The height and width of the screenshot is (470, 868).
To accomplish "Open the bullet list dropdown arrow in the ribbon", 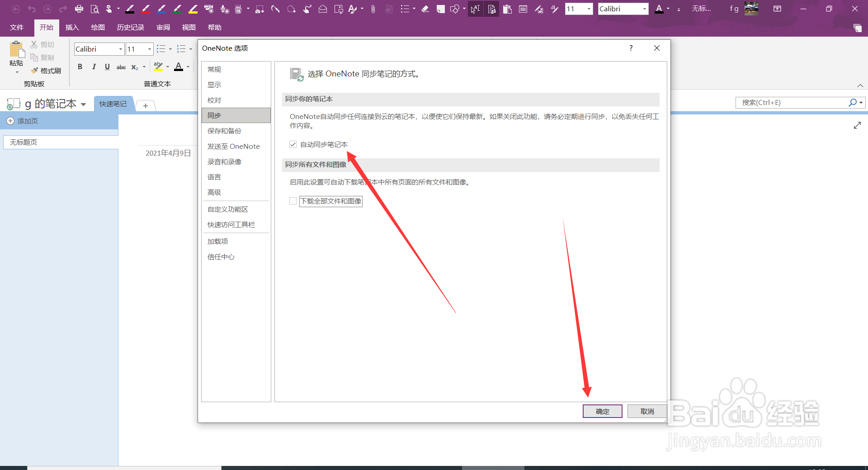I will tap(170, 49).
